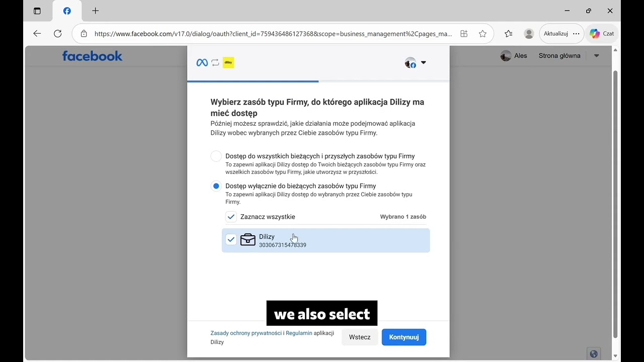Viewport: 644px width, 362px height.
Task: Select the Facebook browser tab
Action: 67,11
